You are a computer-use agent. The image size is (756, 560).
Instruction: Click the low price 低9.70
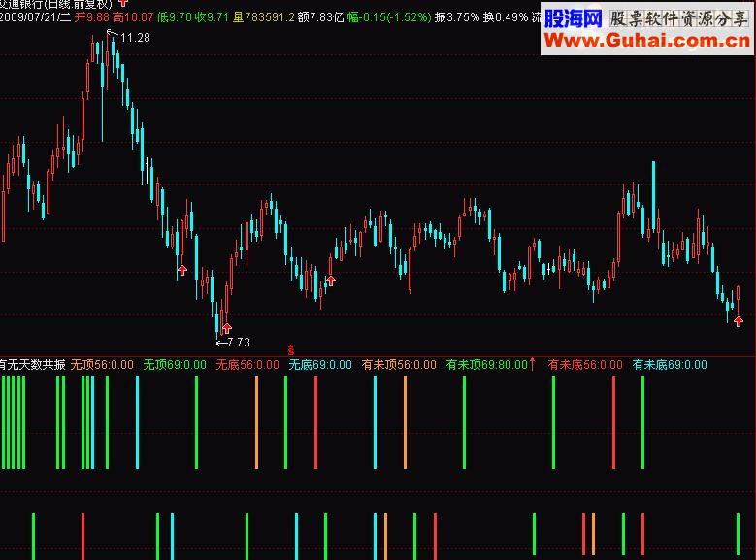tap(174, 17)
